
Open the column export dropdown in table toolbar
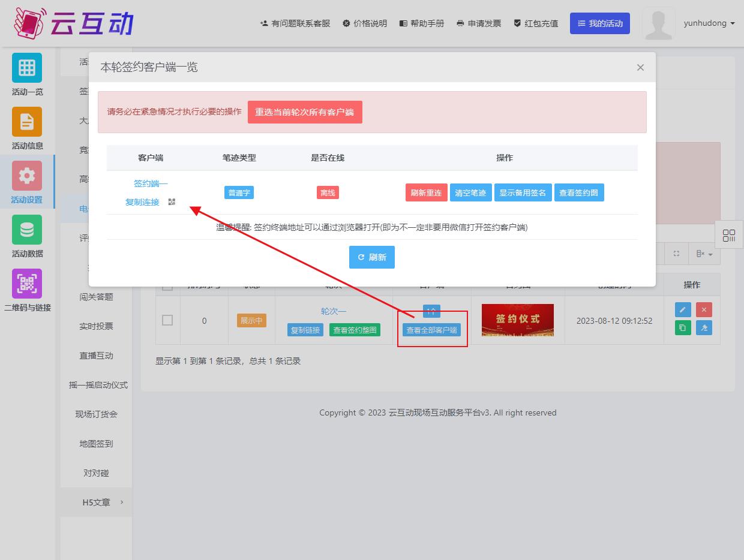pos(704,254)
